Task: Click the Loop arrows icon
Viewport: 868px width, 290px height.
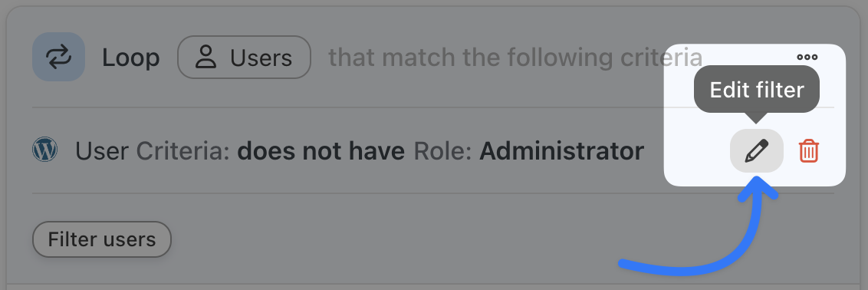Action: (x=58, y=57)
